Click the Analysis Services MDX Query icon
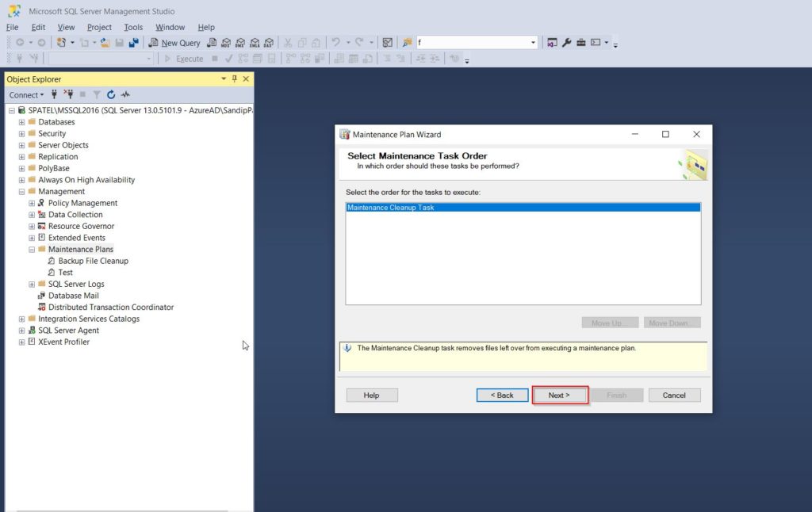The width and height of the screenshot is (812, 512). (226, 43)
